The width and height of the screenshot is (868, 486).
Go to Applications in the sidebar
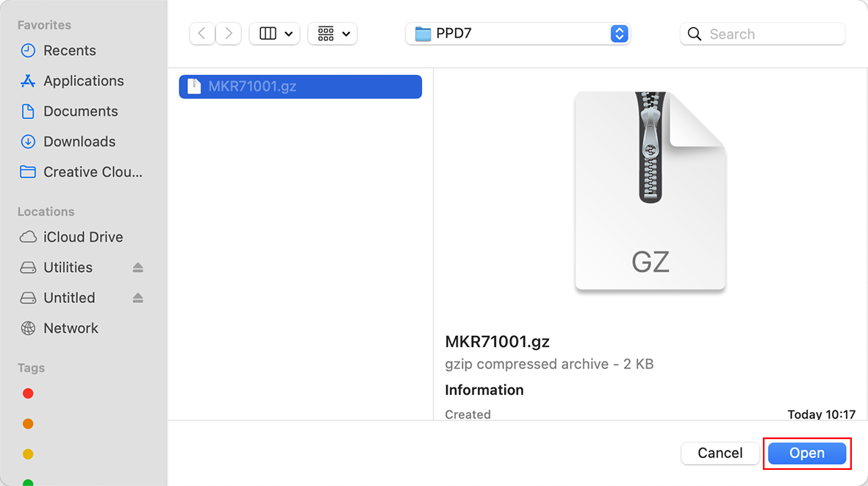tap(83, 81)
